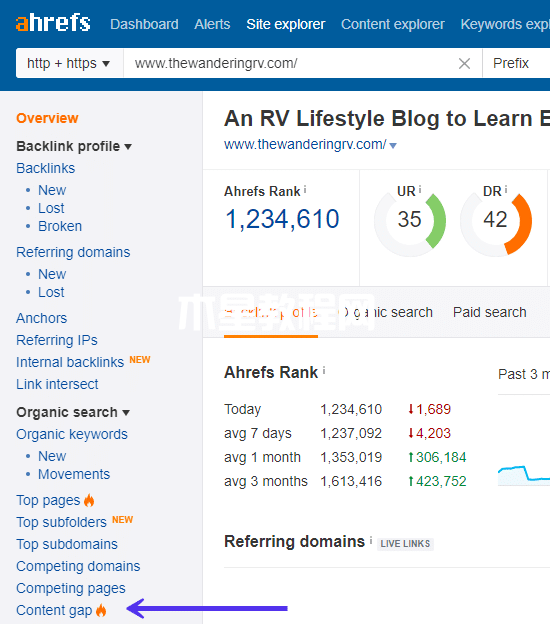Switch to the Paid search tab
This screenshot has height=624, width=550.
coord(490,312)
